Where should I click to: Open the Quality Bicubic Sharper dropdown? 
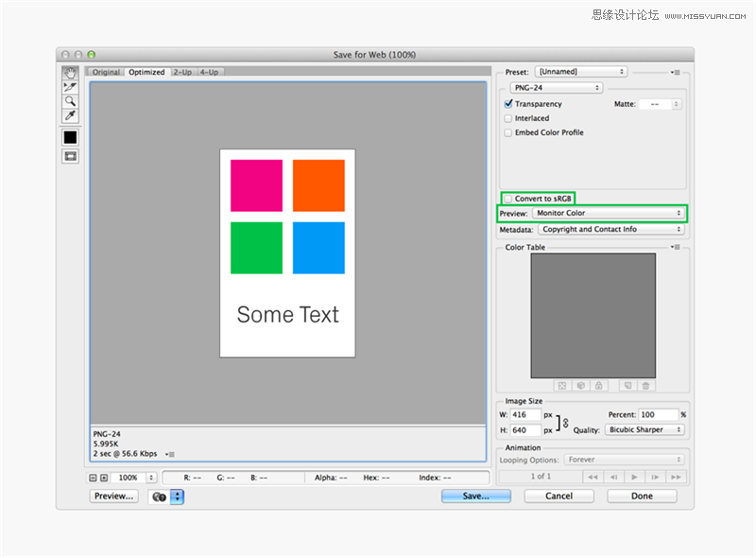pyautogui.click(x=644, y=429)
